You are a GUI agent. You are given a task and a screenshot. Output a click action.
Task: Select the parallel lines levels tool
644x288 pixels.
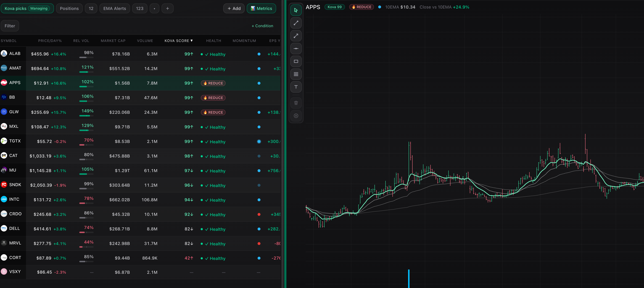point(296,74)
